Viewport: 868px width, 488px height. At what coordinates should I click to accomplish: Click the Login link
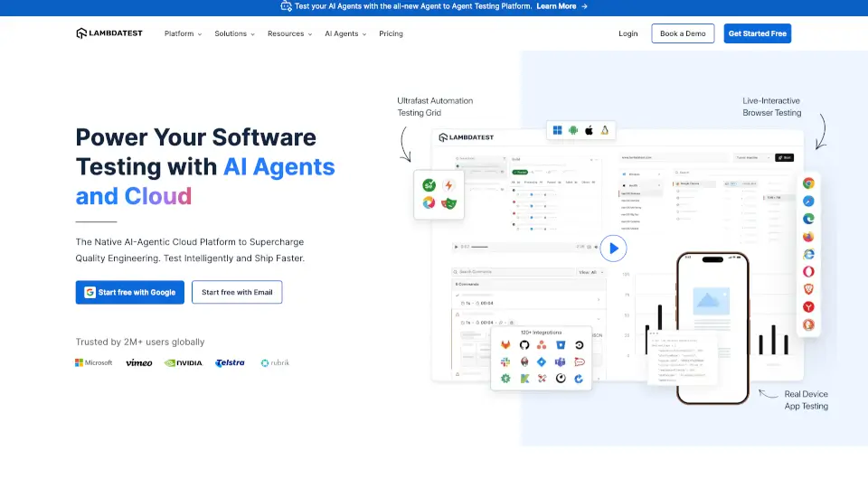click(627, 33)
